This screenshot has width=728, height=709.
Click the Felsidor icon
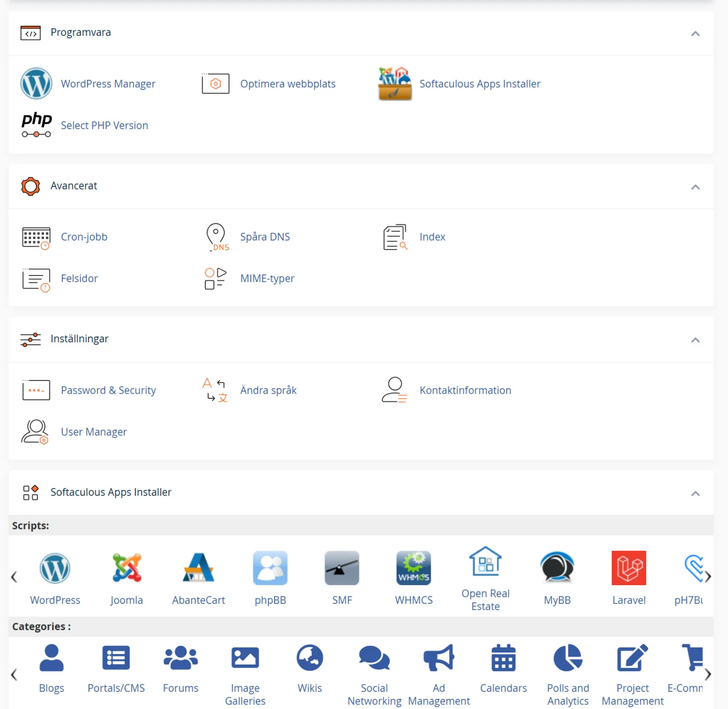[36, 279]
